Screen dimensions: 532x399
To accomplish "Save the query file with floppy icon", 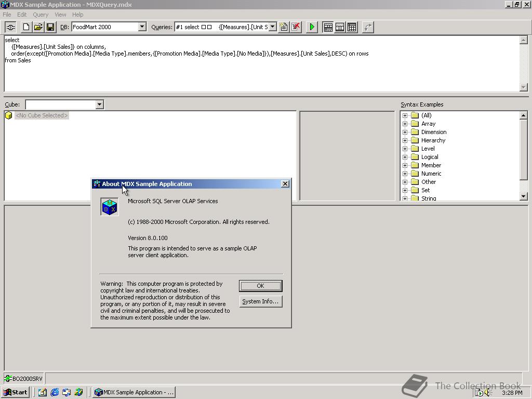I will pyautogui.click(x=50, y=27).
